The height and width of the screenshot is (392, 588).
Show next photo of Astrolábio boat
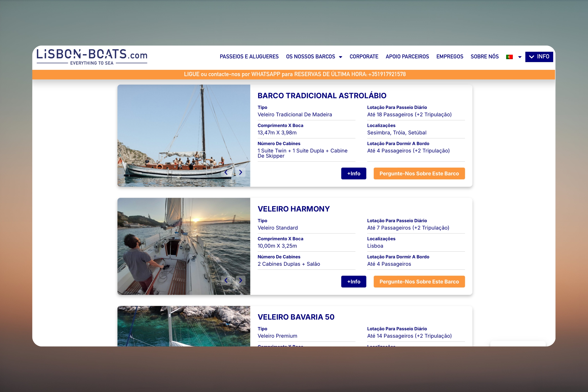click(240, 172)
